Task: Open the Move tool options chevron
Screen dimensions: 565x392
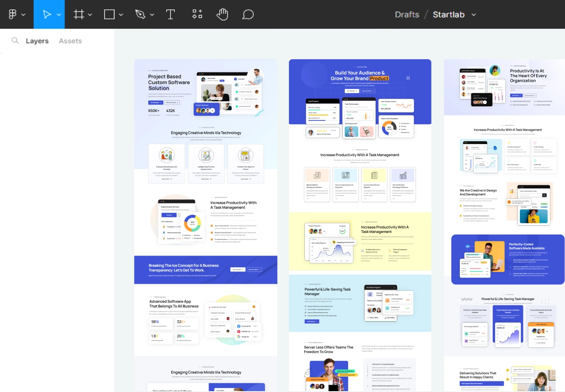Action: coord(59,15)
